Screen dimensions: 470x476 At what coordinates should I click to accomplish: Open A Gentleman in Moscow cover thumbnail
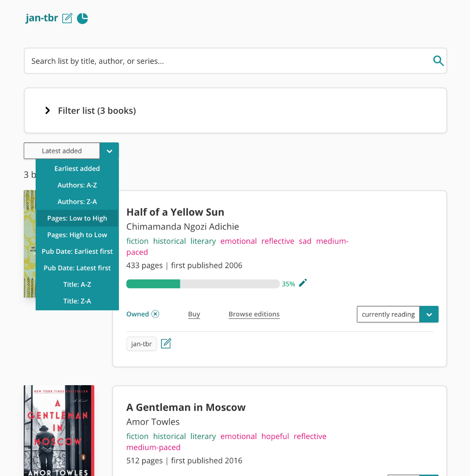point(59,430)
